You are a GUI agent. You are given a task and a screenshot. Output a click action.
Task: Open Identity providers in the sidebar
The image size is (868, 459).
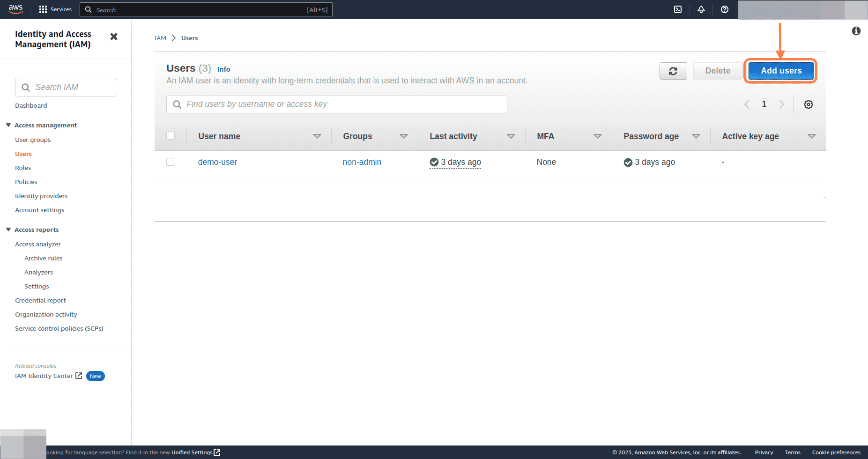point(41,196)
